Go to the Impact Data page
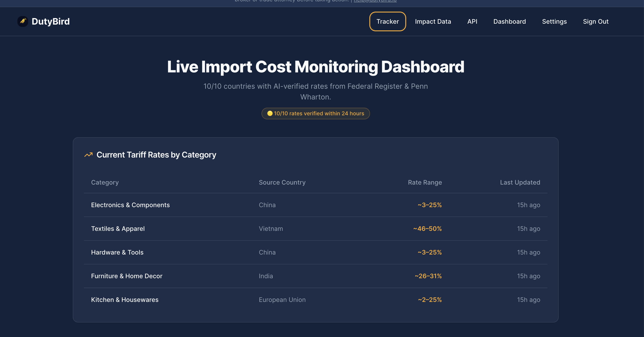This screenshot has height=337, width=644. (x=433, y=21)
